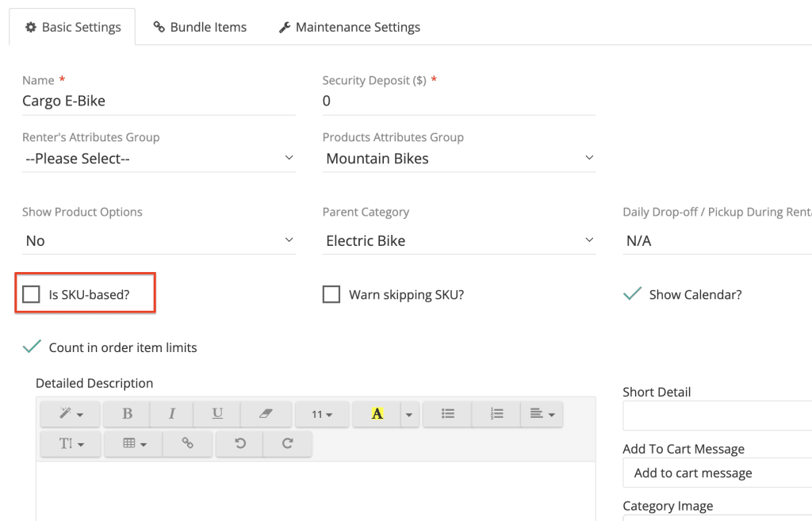Expand the Parent Category dropdown

(x=459, y=241)
